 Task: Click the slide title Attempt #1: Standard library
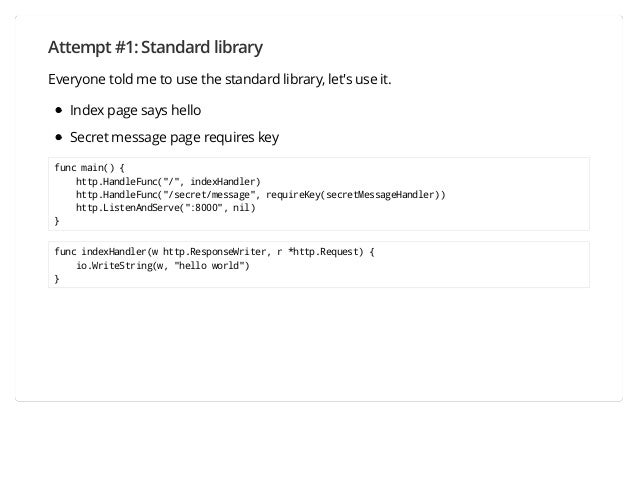(155, 47)
